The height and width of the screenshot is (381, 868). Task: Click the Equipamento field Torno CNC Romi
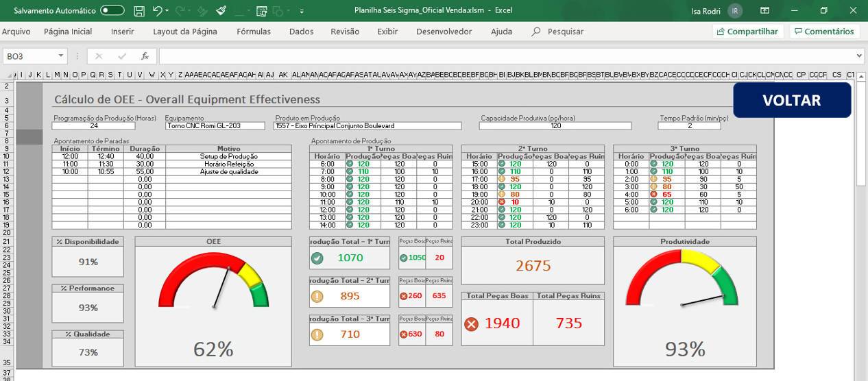click(215, 126)
